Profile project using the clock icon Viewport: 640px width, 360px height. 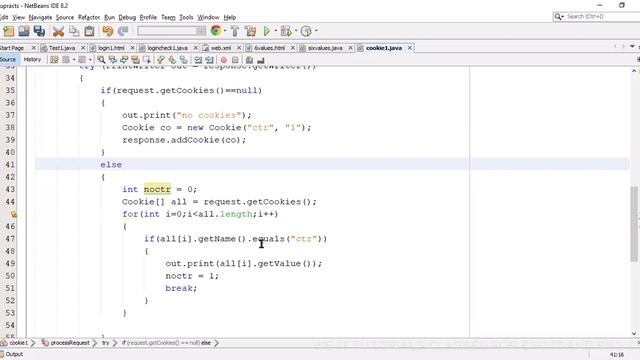coord(306,31)
